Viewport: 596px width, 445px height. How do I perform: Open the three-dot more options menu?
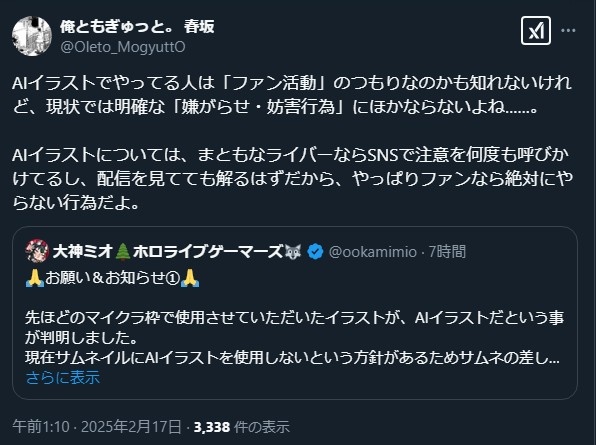point(568,30)
